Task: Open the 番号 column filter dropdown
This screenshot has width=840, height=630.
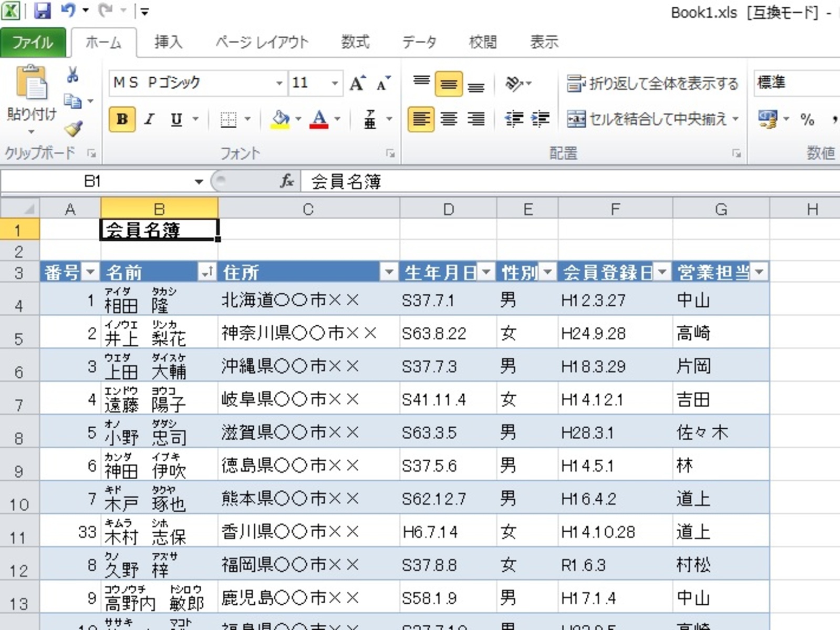Action: [90, 272]
